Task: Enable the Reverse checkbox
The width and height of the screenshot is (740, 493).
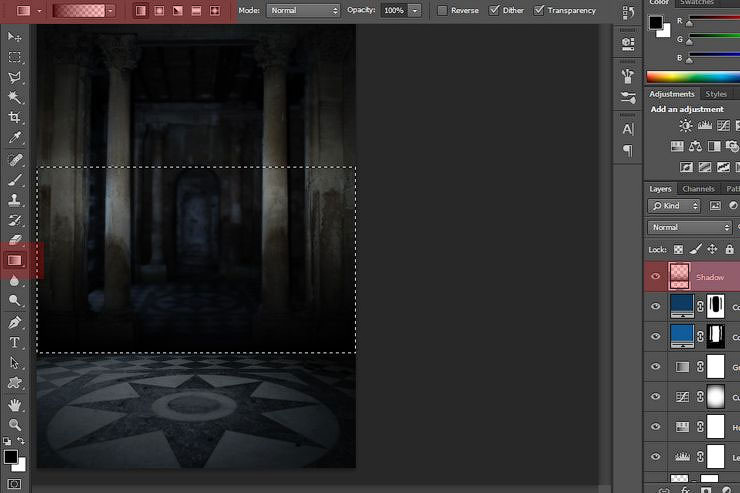Action: 443,10
